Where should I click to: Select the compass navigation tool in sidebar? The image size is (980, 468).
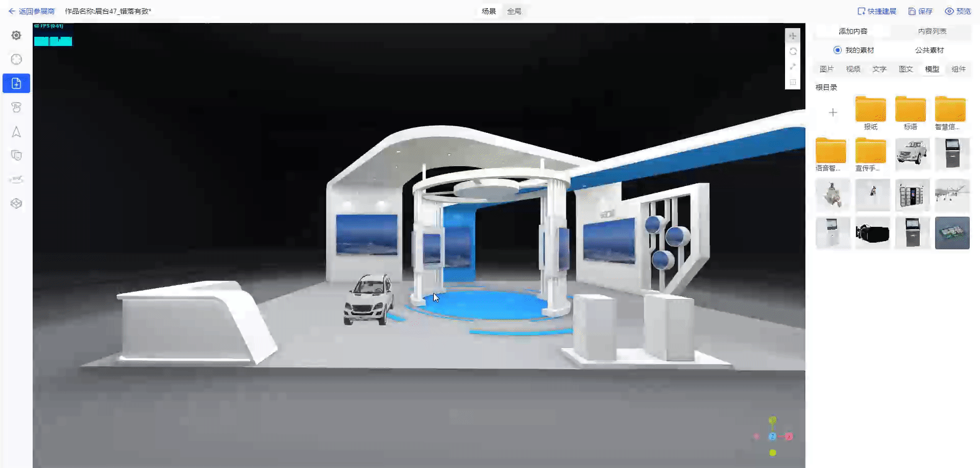click(x=16, y=59)
